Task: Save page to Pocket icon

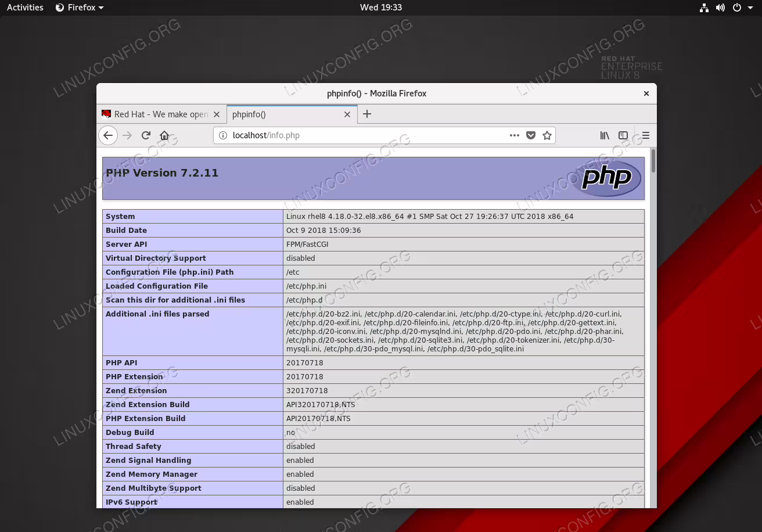Action: pyautogui.click(x=531, y=135)
